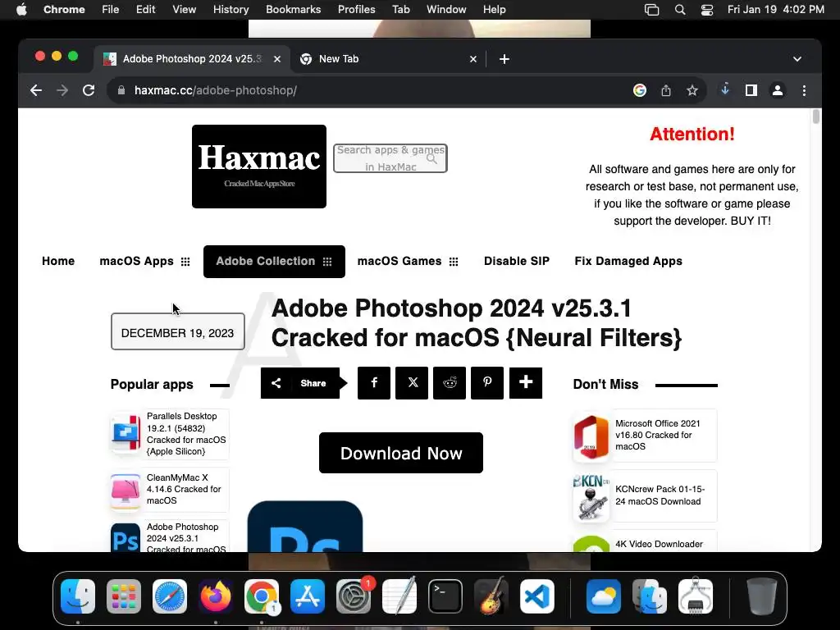Close the New Tab tab
The image size is (840, 630).
pyautogui.click(x=473, y=59)
